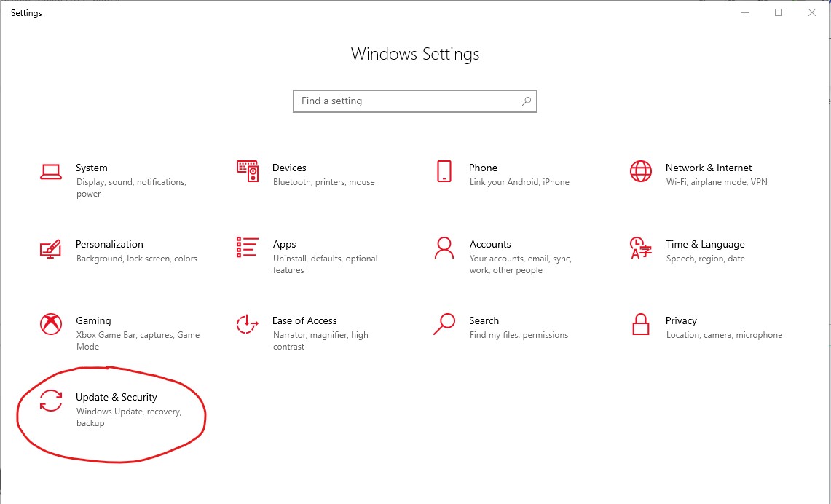Click "Display, sound, notifications, power" description
The image size is (831, 504).
(131, 188)
